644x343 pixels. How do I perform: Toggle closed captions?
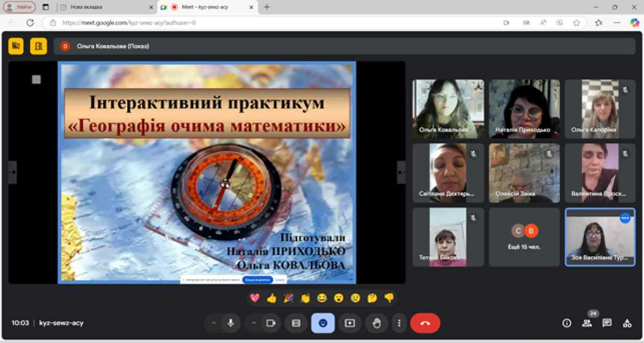pyautogui.click(x=296, y=323)
